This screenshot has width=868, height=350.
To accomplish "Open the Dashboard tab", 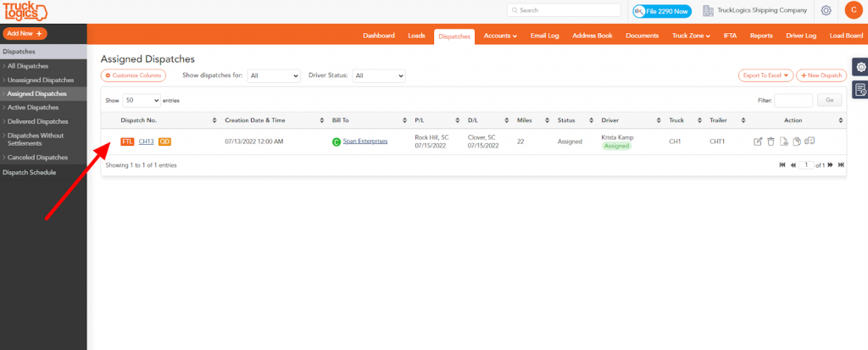I will point(379,36).
